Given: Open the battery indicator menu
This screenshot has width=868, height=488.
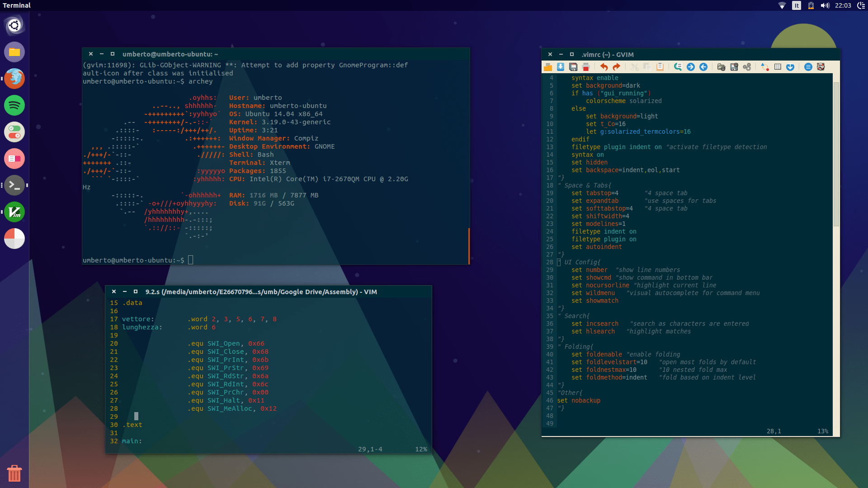Looking at the screenshot, I should [x=811, y=5].
